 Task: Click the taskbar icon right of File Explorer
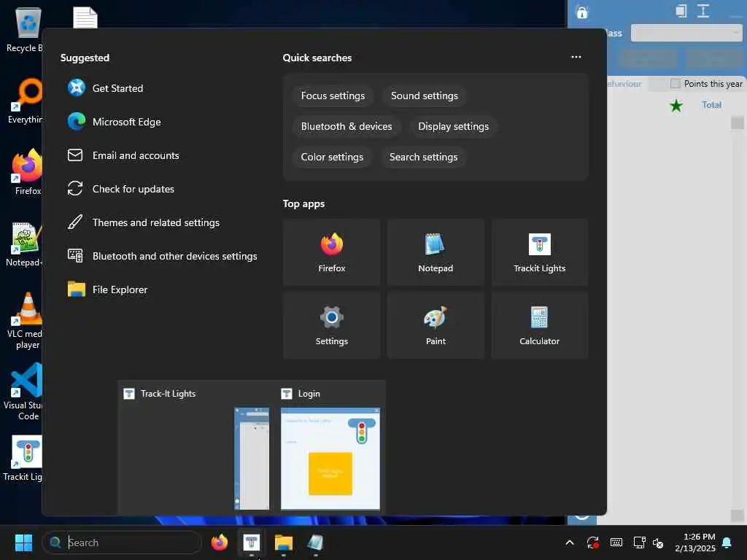315,542
